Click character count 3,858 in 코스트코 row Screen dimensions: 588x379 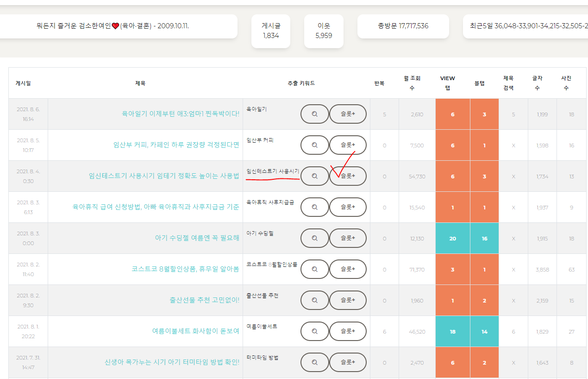[x=542, y=270]
